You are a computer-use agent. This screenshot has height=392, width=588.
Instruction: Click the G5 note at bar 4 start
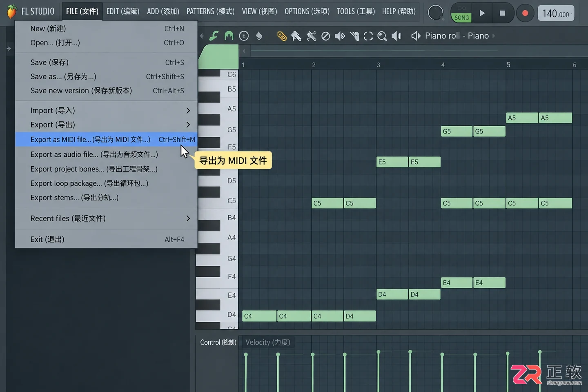point(457,131)
